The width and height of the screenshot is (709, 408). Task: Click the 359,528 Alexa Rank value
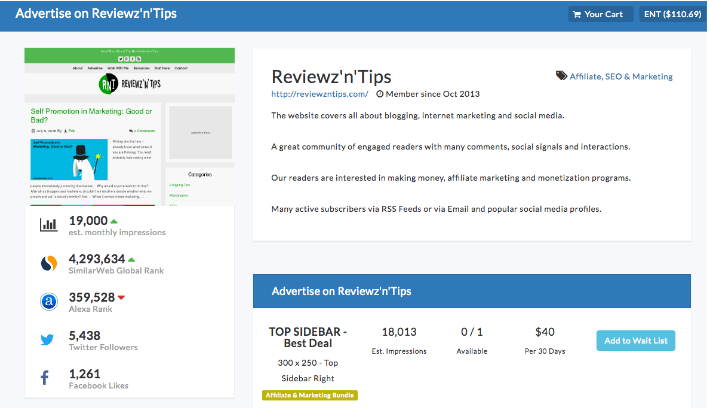[x=92, y=297]
